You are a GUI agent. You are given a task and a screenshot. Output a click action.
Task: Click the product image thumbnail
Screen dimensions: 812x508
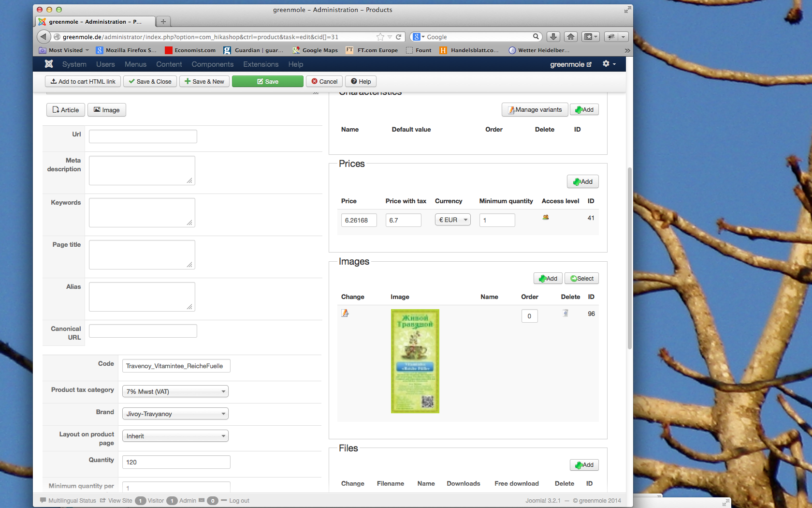point(415,361)
